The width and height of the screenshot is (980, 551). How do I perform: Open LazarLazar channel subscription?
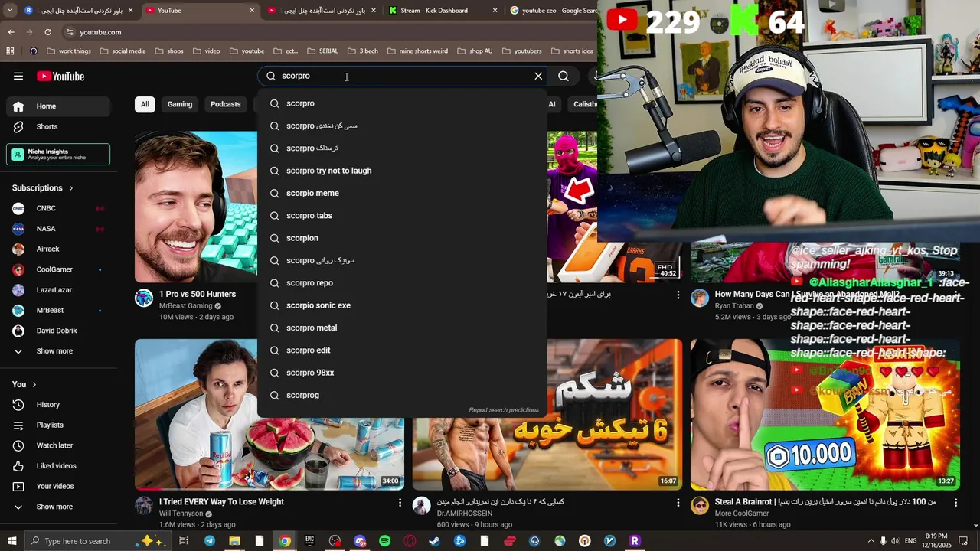[x=58, y=290]
